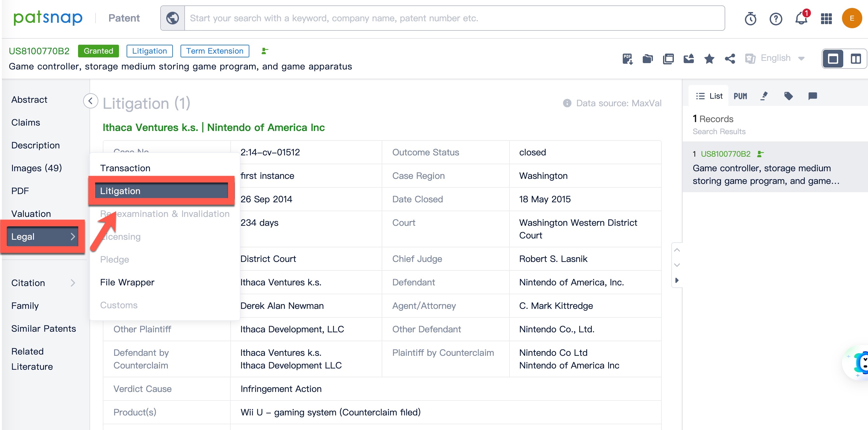The image size is (868, 430).
Task: Select File Wrapper from Legal submenu
Action: 127,282
